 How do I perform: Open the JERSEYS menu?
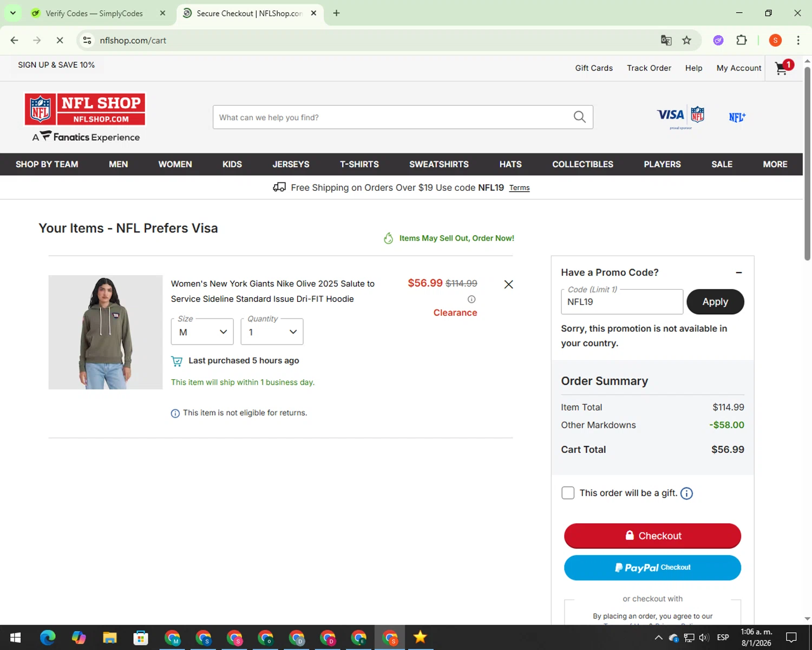coord(291,164)
